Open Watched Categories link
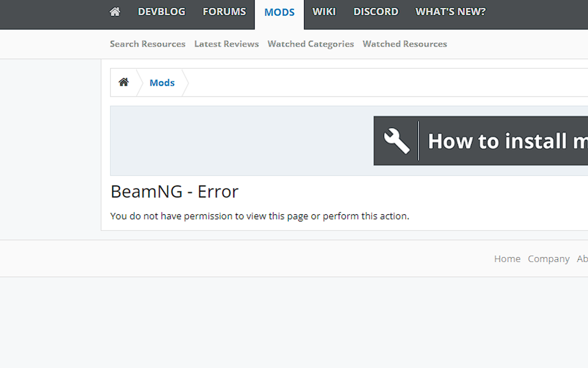Viewport: 588px width, 368px height. click(310, 44)
